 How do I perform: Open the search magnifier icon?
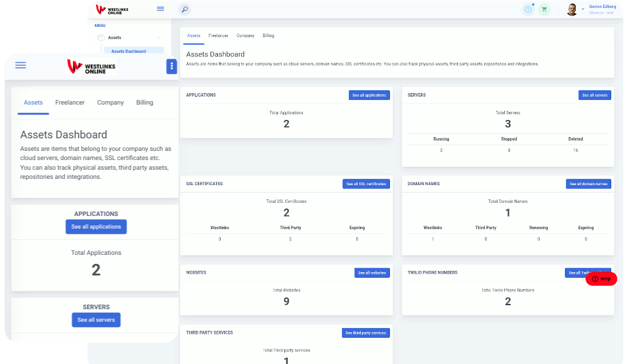point(184,9)
